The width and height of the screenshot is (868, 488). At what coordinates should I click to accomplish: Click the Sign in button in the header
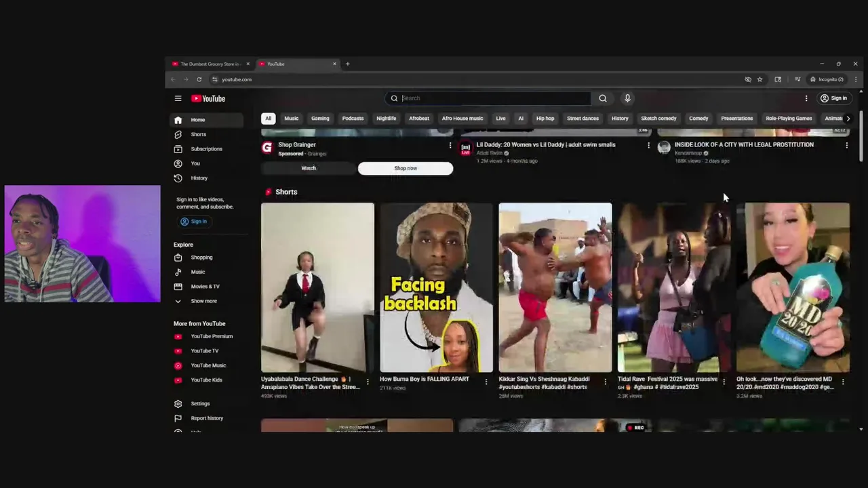pos(833,98)
